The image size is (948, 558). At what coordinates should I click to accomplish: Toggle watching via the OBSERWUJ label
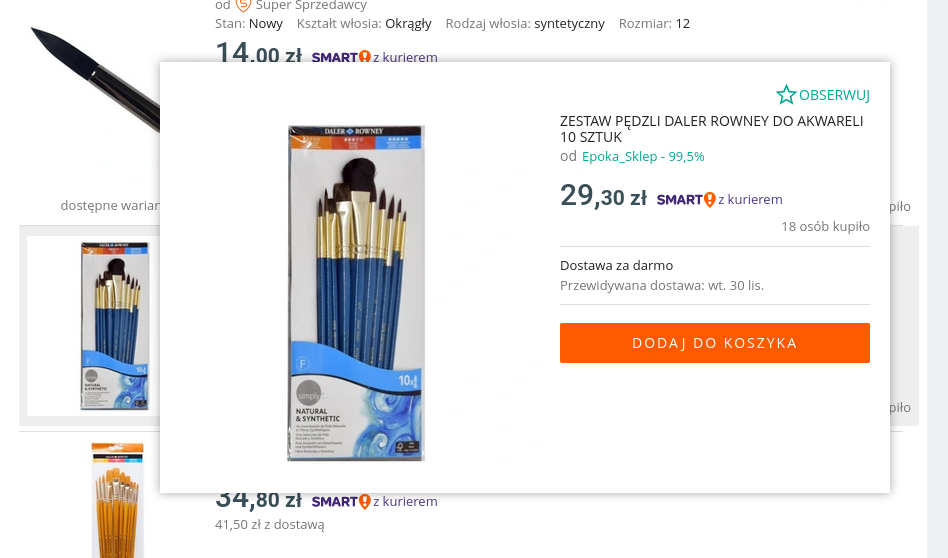834,95
